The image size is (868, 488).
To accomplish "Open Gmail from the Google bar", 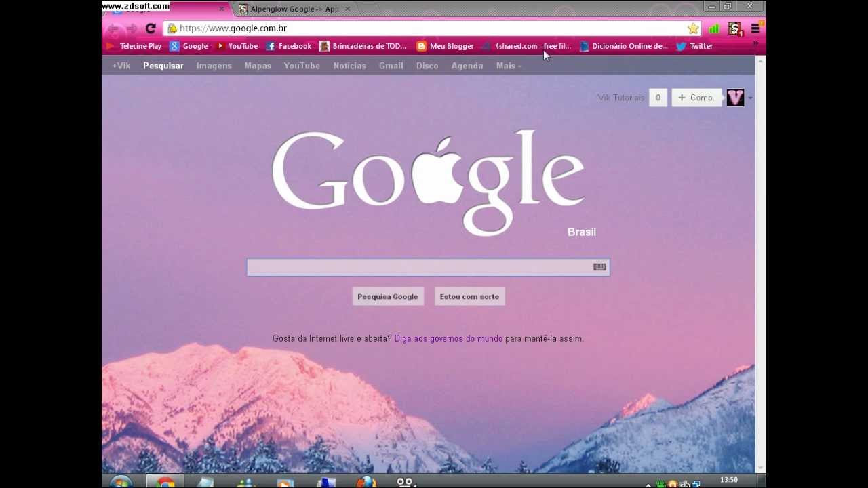I will click(x=391, y=66).
